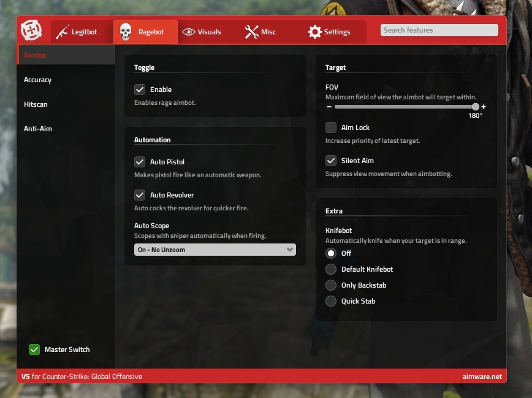Open the Accuracy section in sidebar
Image resolution: width=532 pixels, height=398 pixels.
[x=38, y=80]
